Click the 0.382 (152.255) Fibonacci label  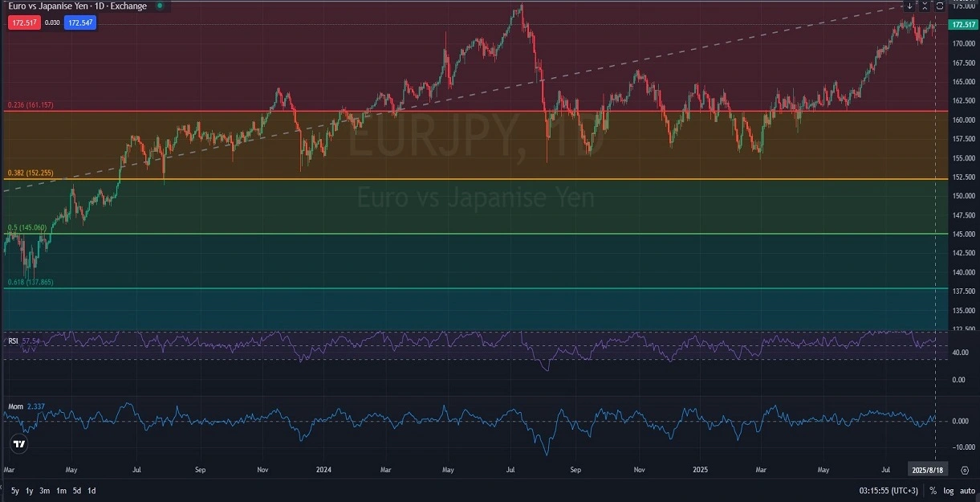click(30, 173)
